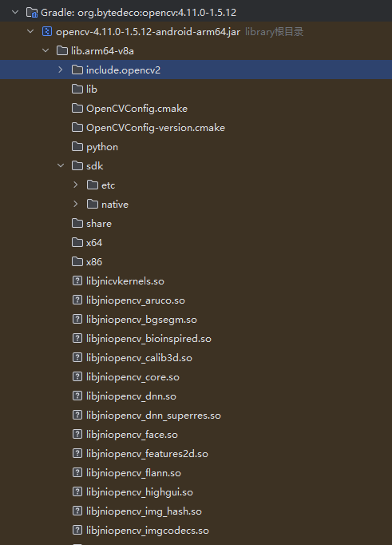Click the share folder icon
The height and width of the screenshot is (545, 392).
coord(77,223)
